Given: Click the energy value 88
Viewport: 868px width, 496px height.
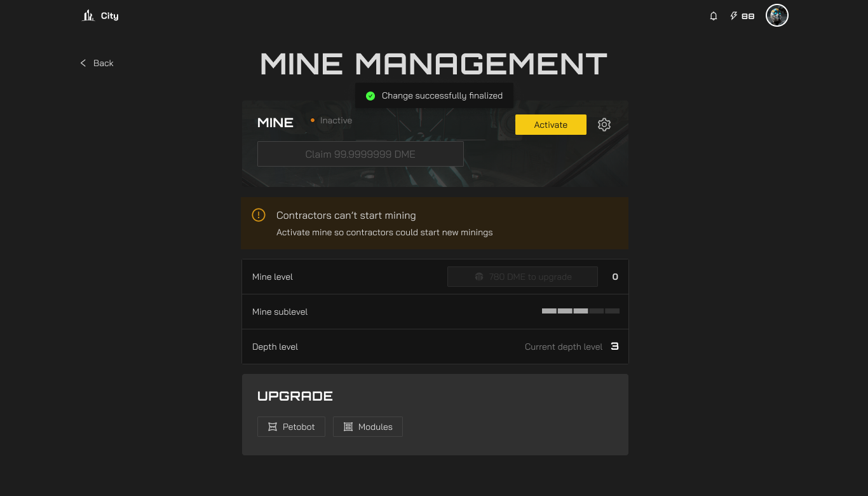Looking at the screenshot, I should click(x=748, y=16).
